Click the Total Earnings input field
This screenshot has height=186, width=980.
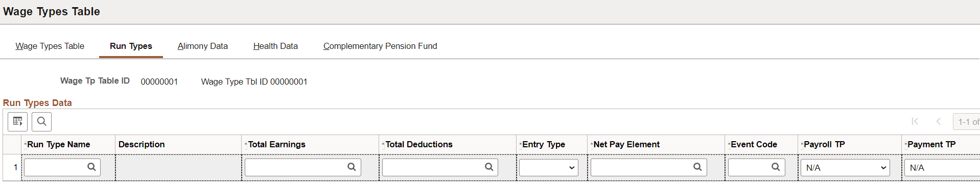[x=303, y=167]
